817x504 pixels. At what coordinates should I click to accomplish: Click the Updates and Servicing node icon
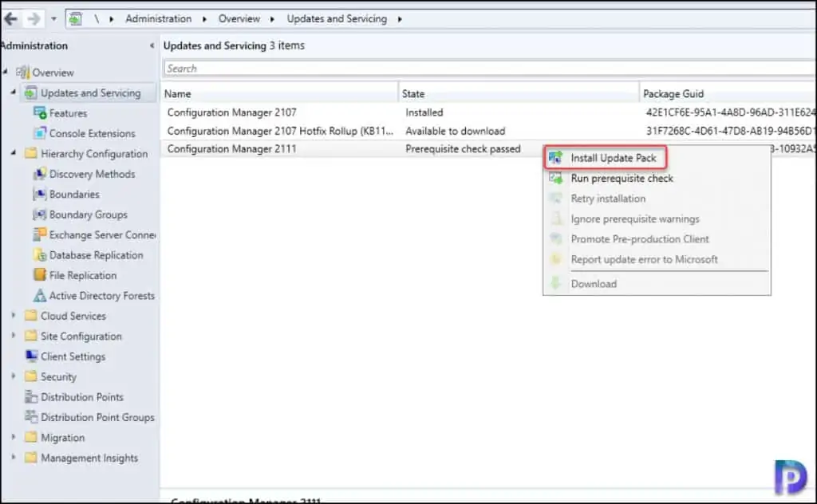coord(31,93)
